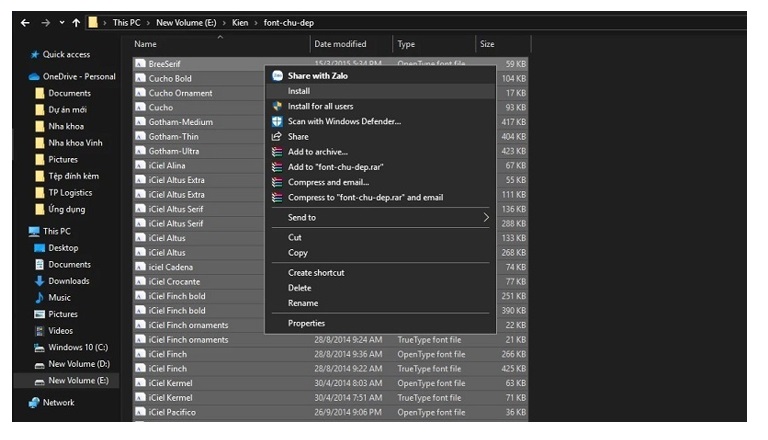Viewport: 768px width, 440px height.
Task: Go back using the Back arrow
Action: (25, 22)
